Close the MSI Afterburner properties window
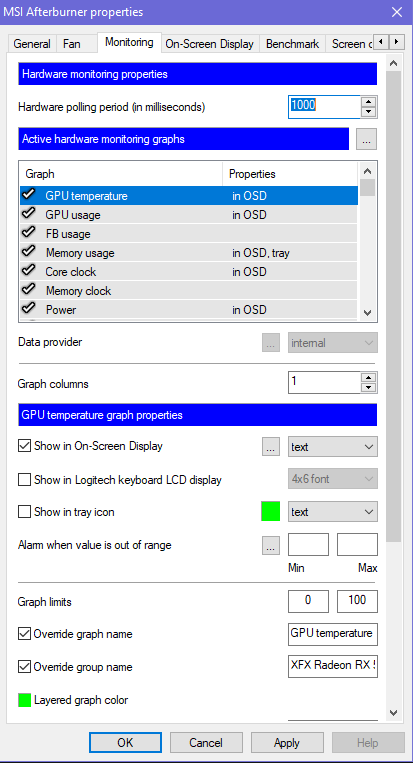Viewport: 413px width, 763px height. coord(397,12)
